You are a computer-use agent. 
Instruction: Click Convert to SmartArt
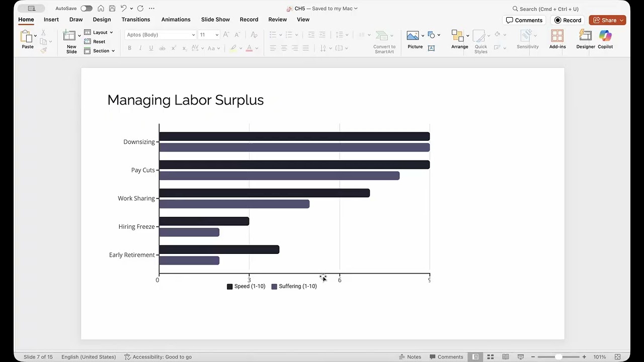384,42
